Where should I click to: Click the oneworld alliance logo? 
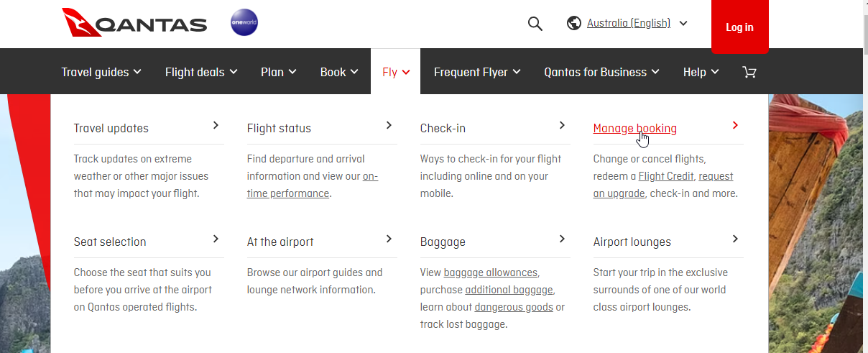[244, 24]
